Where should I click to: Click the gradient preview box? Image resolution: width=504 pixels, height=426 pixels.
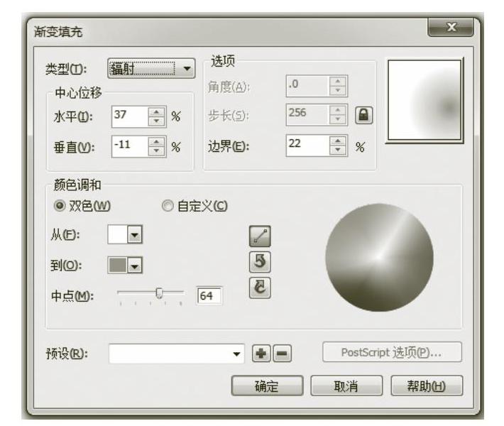(424, 100)
